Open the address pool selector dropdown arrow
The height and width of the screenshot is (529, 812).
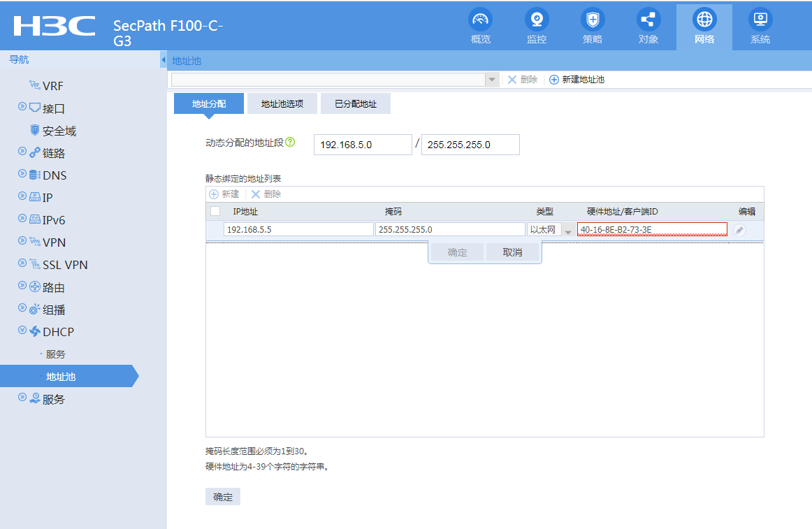tap(492, 80)
